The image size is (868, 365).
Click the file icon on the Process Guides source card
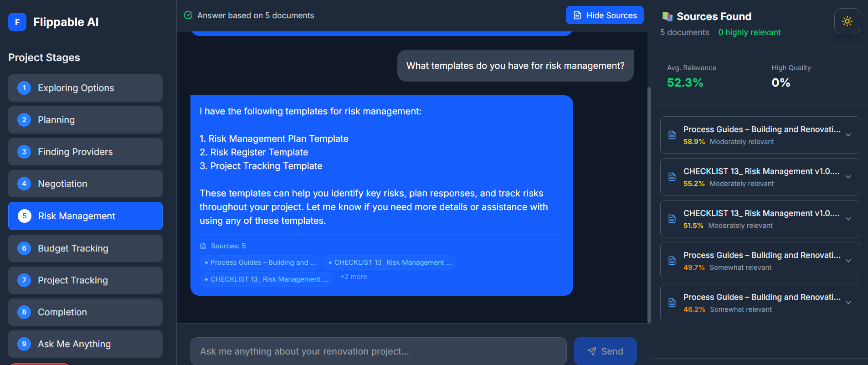click(x=672, y=134)
